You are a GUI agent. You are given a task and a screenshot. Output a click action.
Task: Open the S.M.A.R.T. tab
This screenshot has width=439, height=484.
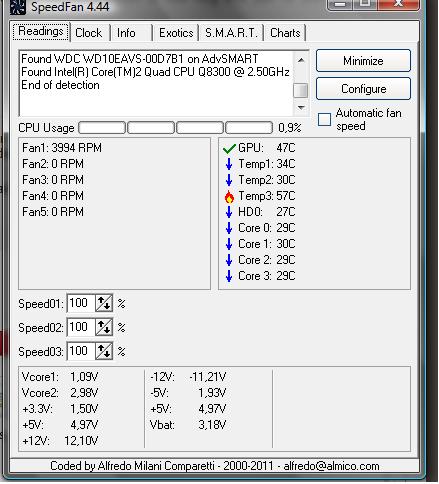tap(231, 33)
